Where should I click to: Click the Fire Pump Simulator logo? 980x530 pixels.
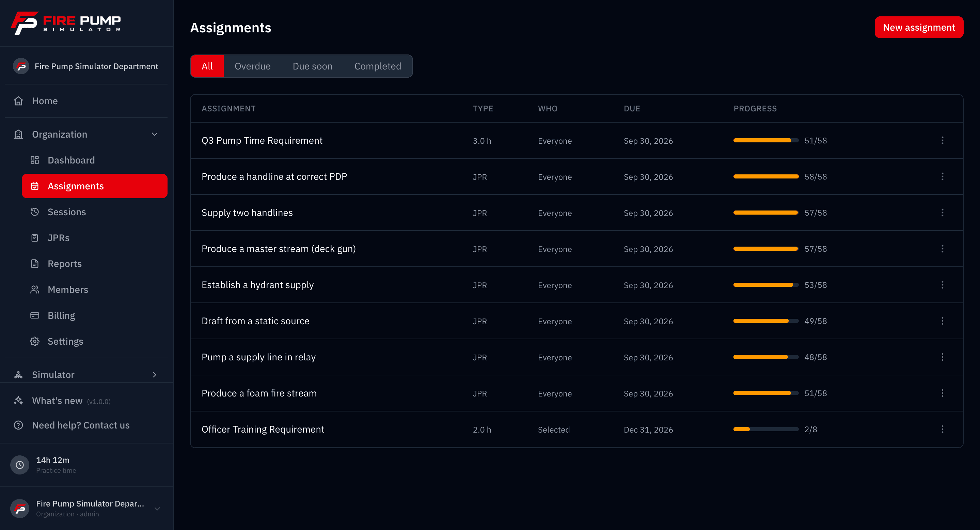pyautogui.click(x=66, y=23)
